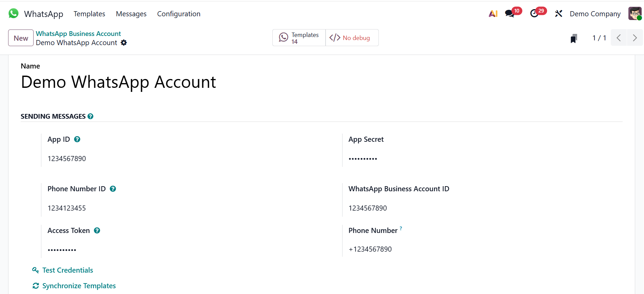Image resolution: width=644 pixels, height=294 pixels.
Task: Open the conversations chat bubble icon
Action: pos(509,14)
